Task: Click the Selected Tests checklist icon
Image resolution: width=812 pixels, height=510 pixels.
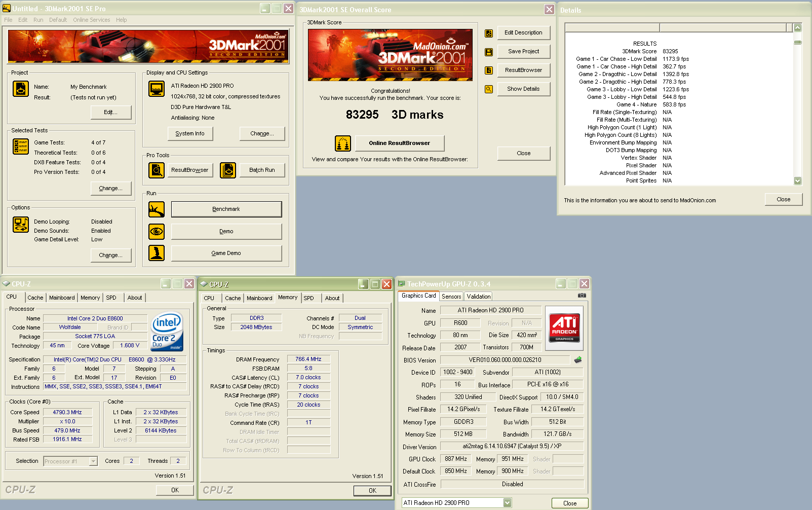Action: coord(21,147)
